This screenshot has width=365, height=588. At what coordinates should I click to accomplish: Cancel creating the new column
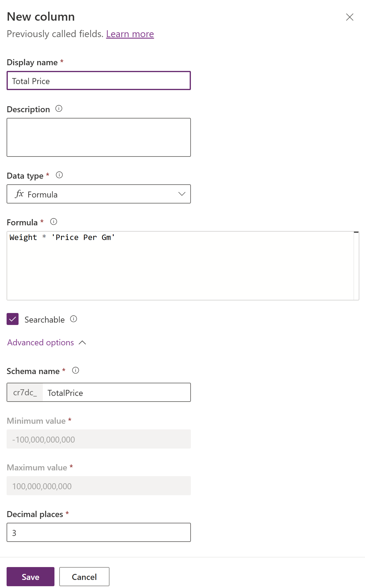pyautogui.click(x=84, y=576)
